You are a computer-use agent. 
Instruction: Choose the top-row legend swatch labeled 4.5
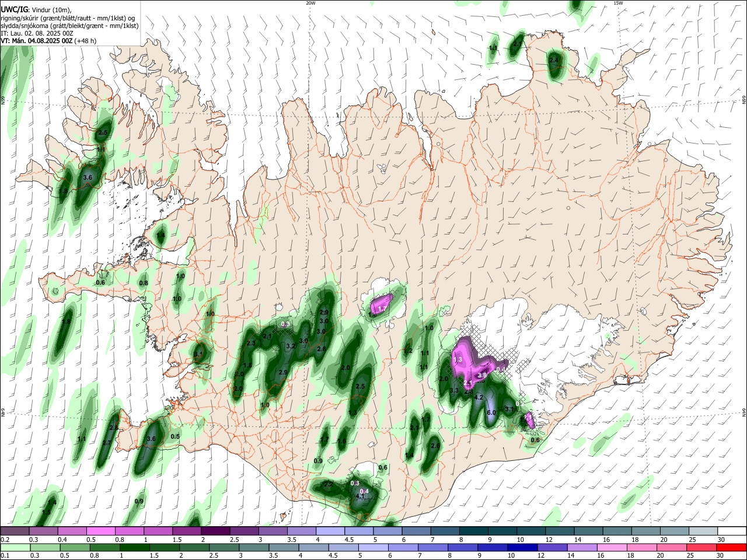(358, 531)
